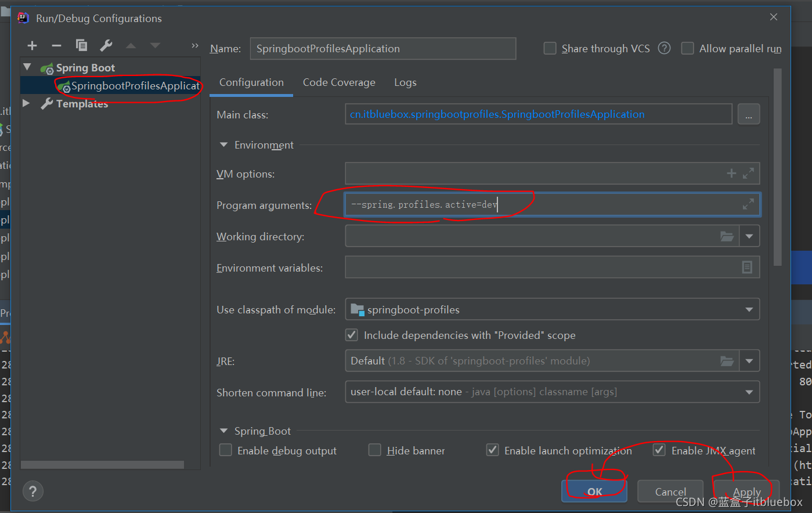The width and height of the screenshot is (812, 513).
Task: Click vertical scrollbar in configuration panel
Action: 778,167
